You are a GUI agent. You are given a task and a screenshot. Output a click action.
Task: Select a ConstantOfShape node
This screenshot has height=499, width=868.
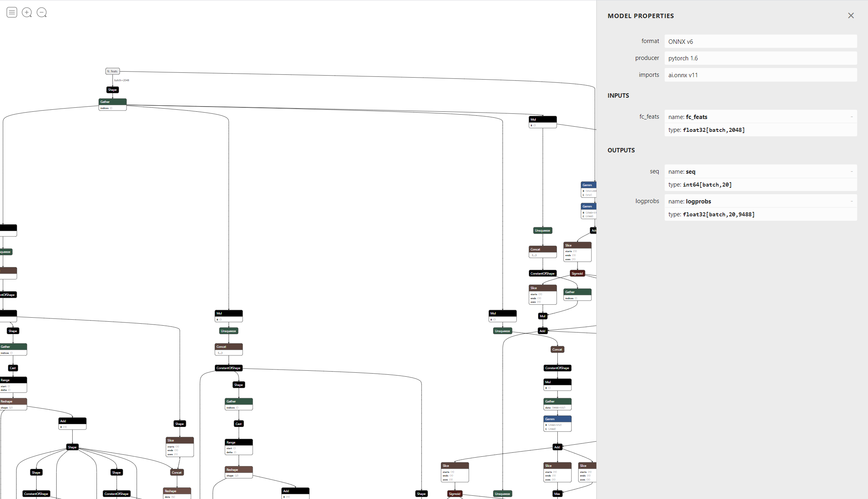(x=542, y=273)
